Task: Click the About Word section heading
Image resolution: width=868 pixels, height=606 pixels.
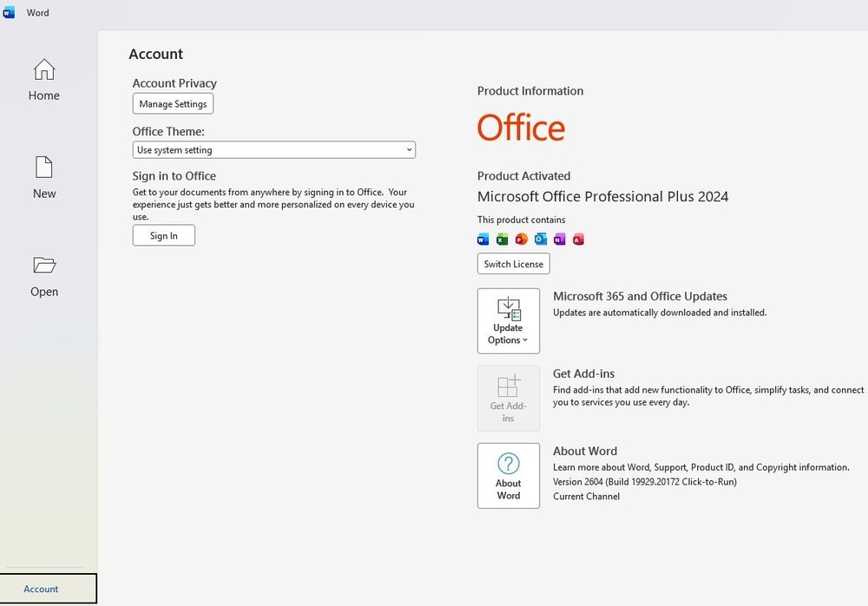Action: (584, 451)
